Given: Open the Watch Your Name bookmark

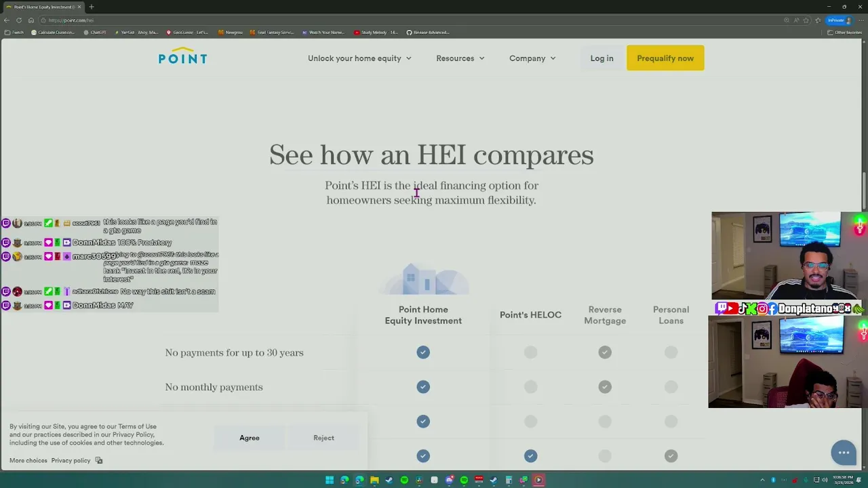Looking at the screenshot, I should pos(323,33).
